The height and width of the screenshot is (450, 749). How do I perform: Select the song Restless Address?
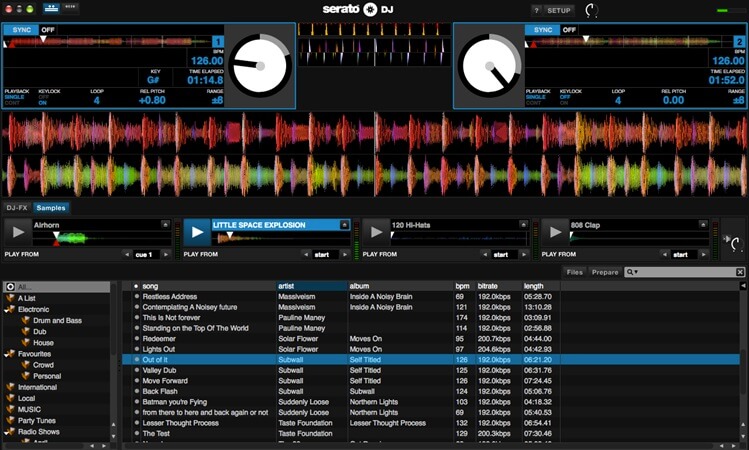(170, 297)
